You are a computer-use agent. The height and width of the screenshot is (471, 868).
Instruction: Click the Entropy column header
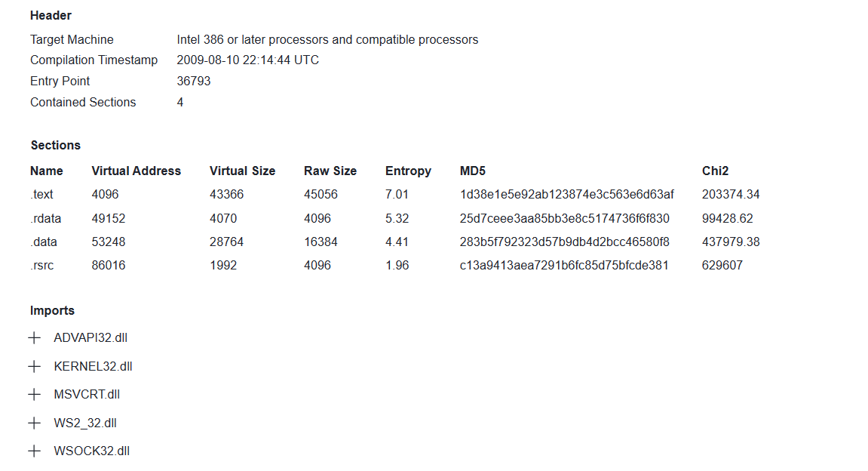[x=408, y=171]
